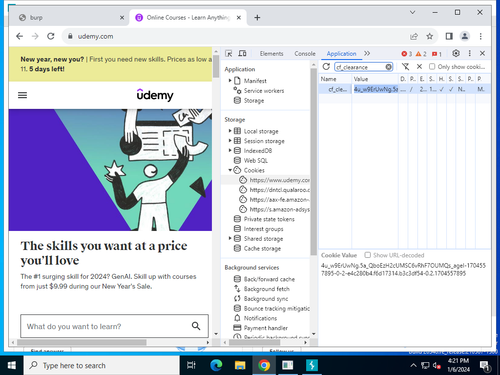The width and height of the screenshot is (500, 375).
Task: Open Notifications service
Action: (x=260, y=318)
